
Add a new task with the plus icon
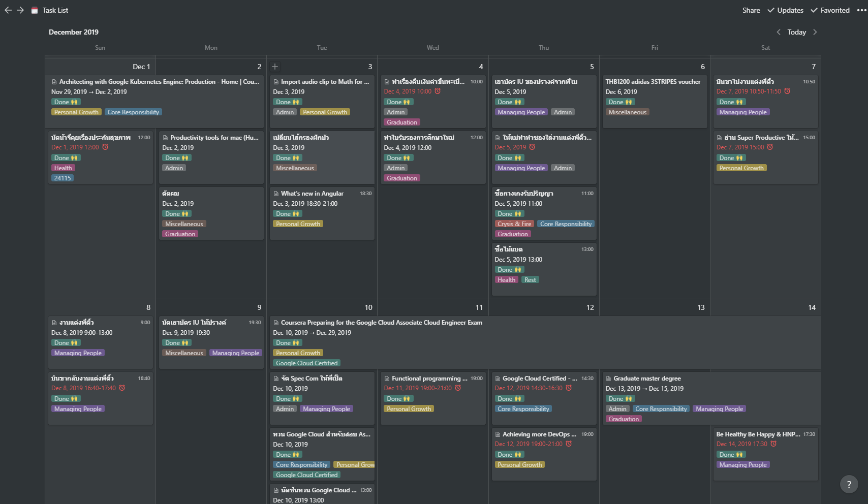tap(274, 66)
